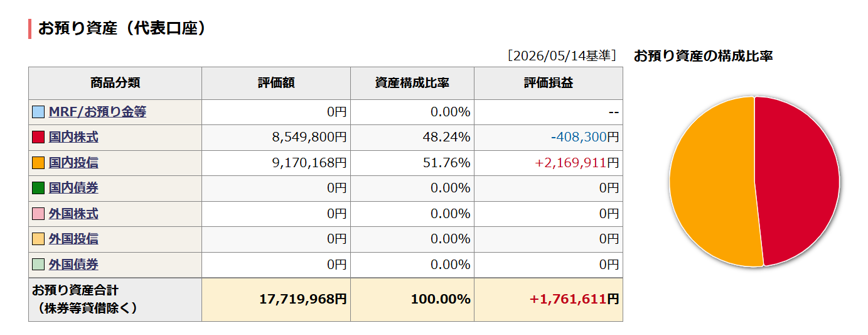Viewport: 868px width, 335px height.
Task: Open the 国内株式 link
Action: click(x=73, y=138)
